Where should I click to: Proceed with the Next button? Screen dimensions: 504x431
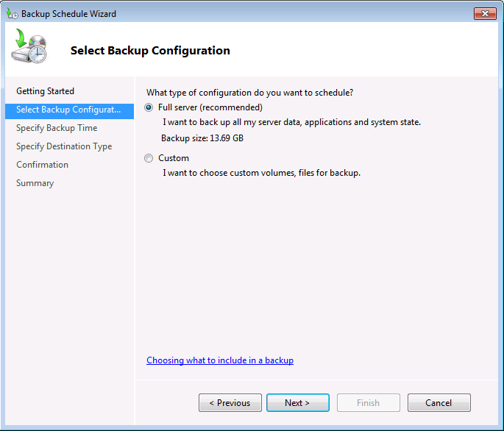pos(297,402)
